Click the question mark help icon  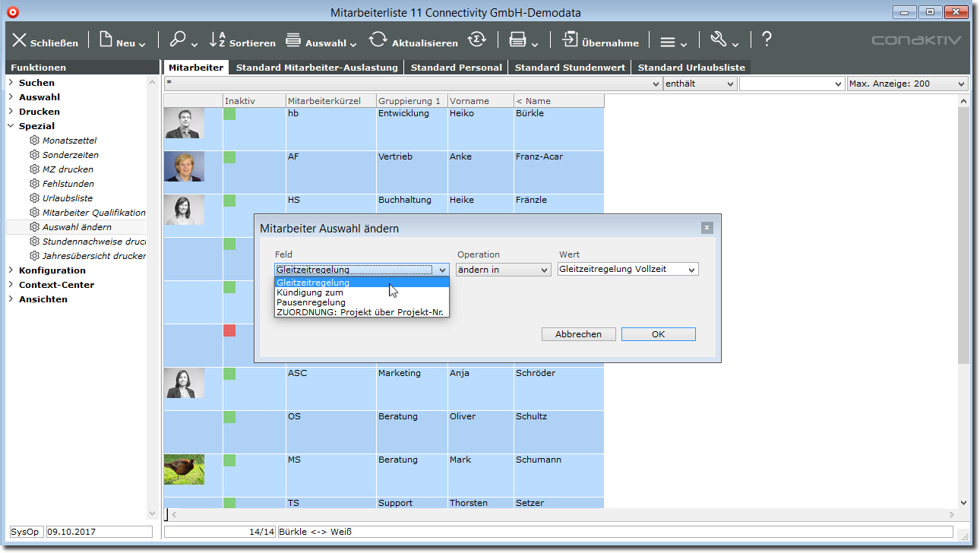(767, 40)
